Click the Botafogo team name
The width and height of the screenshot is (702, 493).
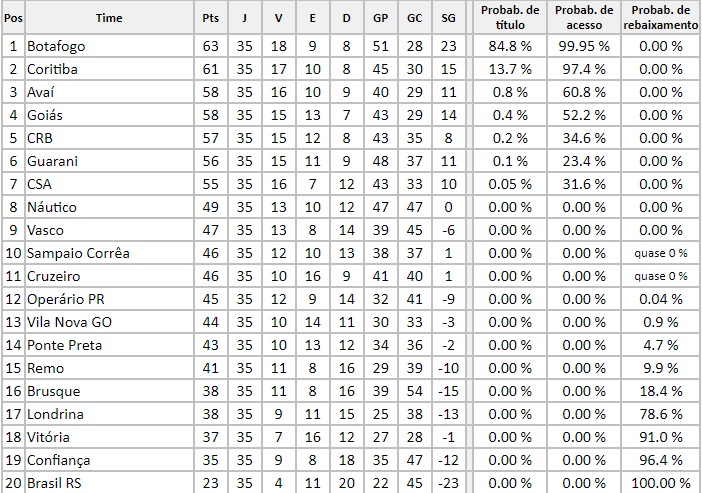[x=53, y=45]
